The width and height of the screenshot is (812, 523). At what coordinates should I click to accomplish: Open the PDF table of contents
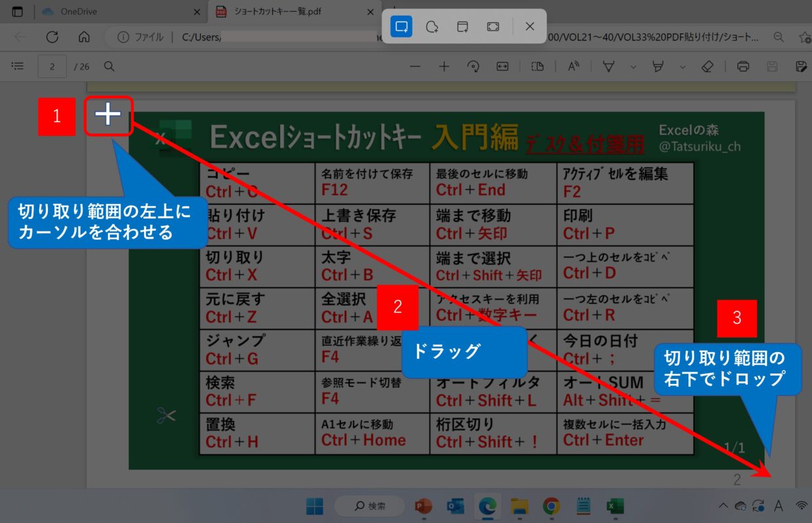point(18,66)
